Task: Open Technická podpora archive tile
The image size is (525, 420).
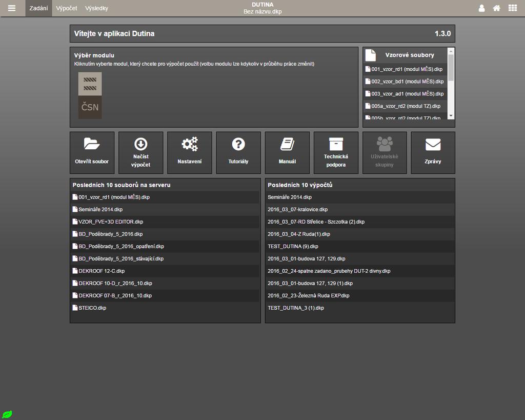Action: [336, 153]
